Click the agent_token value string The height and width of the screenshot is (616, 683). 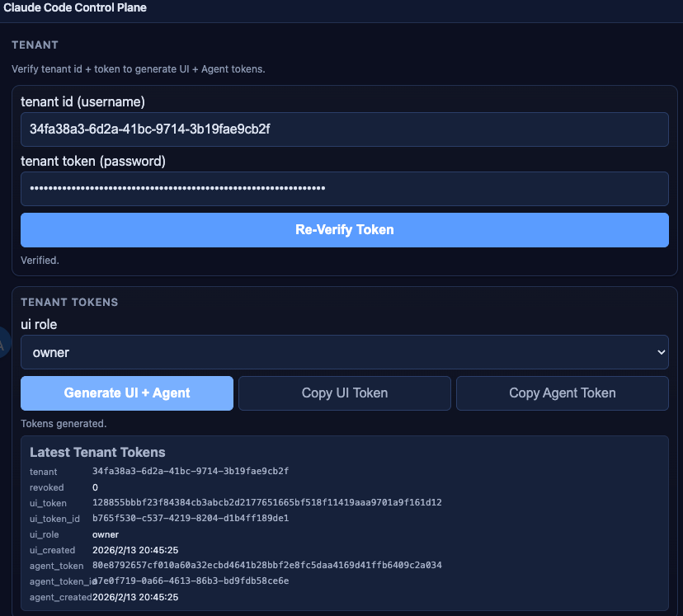pos(266,566)
